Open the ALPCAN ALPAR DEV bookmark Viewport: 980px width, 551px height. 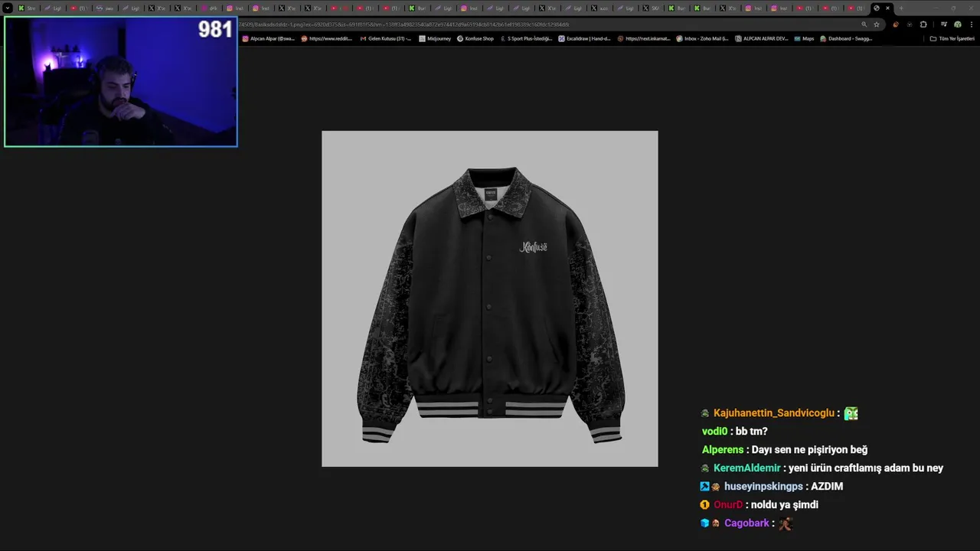coord(761,38)
